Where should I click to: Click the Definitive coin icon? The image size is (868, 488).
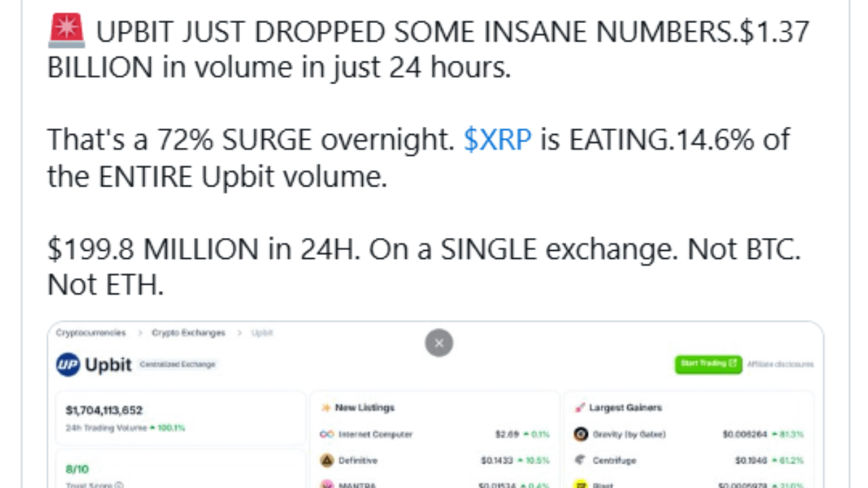click(x=327, y=460)
